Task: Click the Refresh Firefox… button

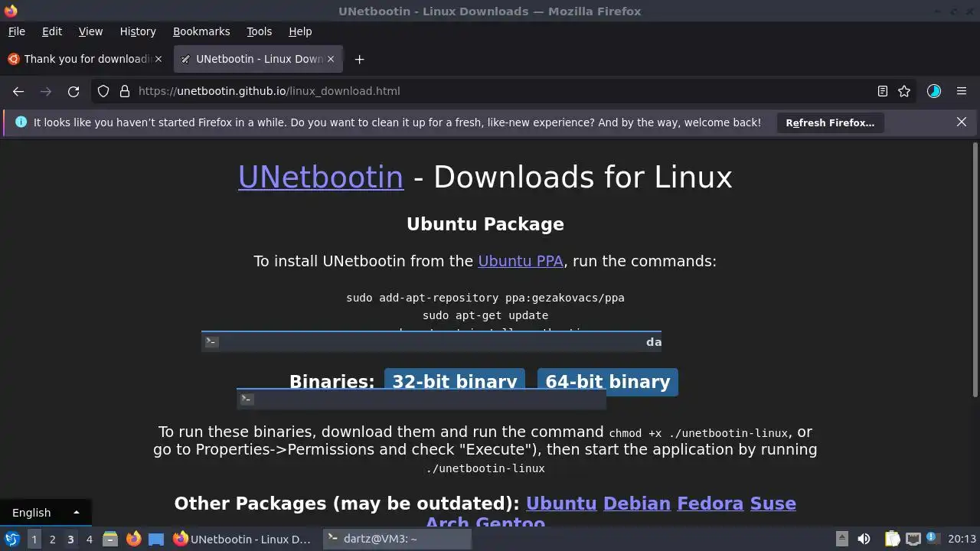Action: (830, 122)
